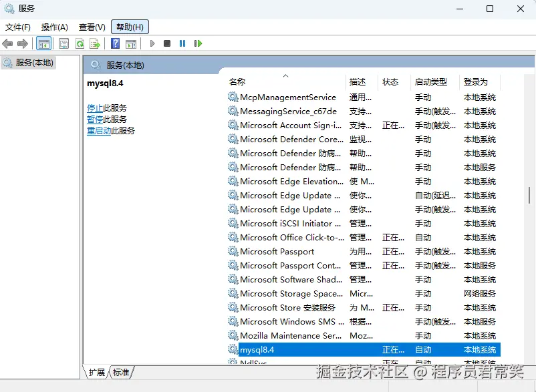Go forward with the right arrow toolbar icon
This screenshot has height=392, width=536.
tap(23, 43)
